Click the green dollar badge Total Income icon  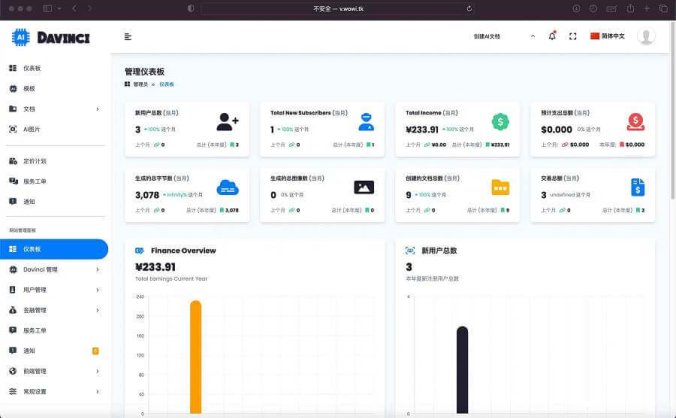499,122
